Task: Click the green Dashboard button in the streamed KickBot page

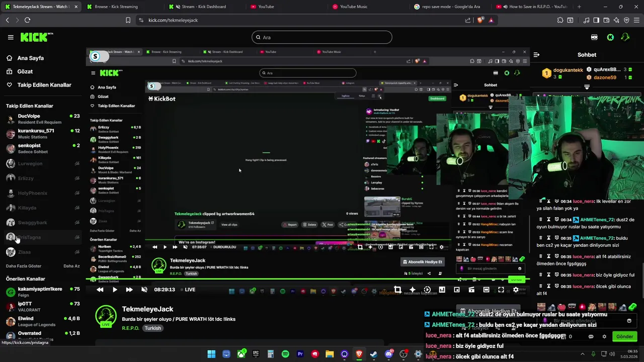Action: point(437,99)
